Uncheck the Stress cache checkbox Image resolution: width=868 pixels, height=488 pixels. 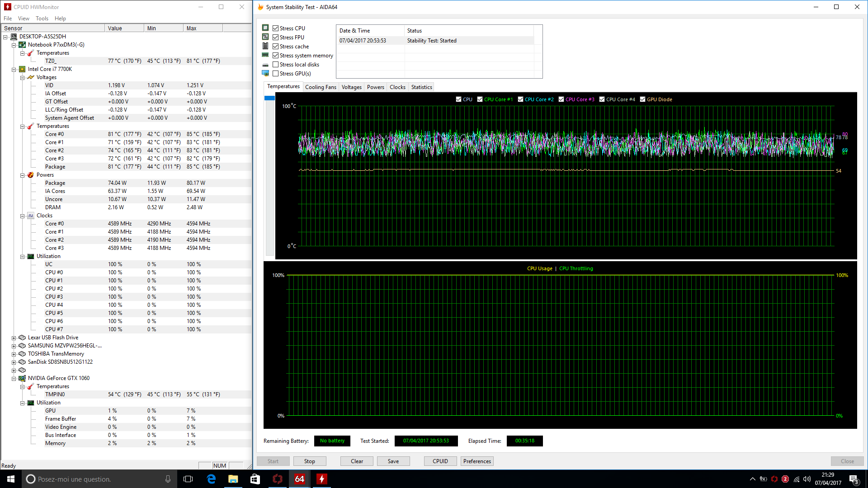coord(275,47)
